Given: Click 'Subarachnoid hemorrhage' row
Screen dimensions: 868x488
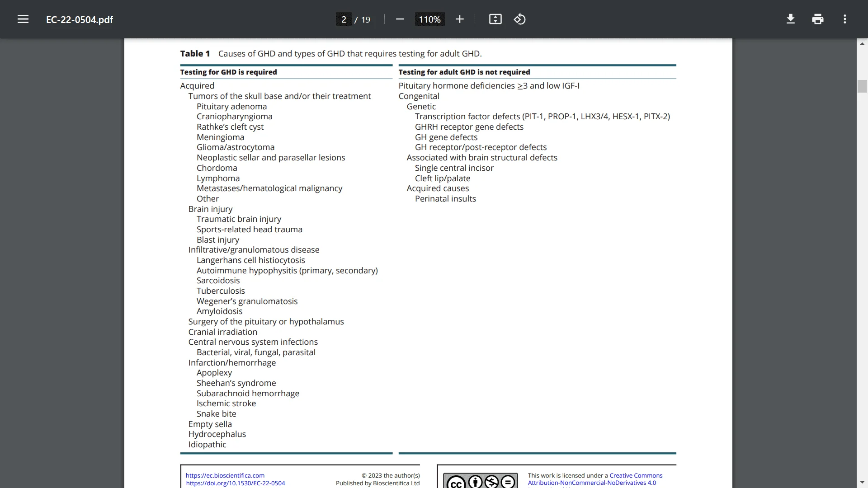Looking at the screenshot, I should click(x=248, y=393).
